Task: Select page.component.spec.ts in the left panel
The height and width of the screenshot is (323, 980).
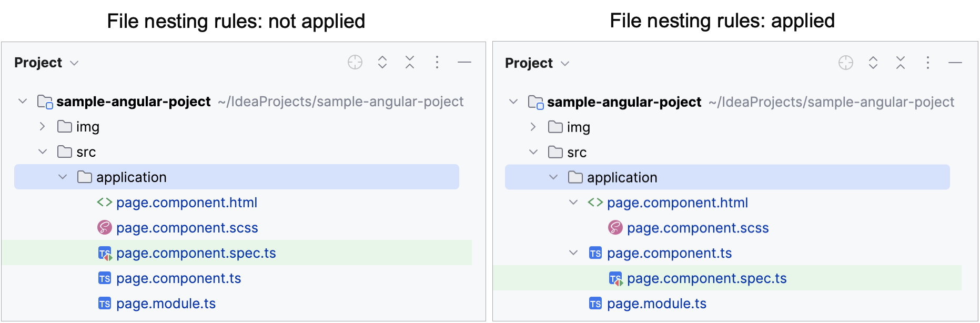Action: click(196, 253)
